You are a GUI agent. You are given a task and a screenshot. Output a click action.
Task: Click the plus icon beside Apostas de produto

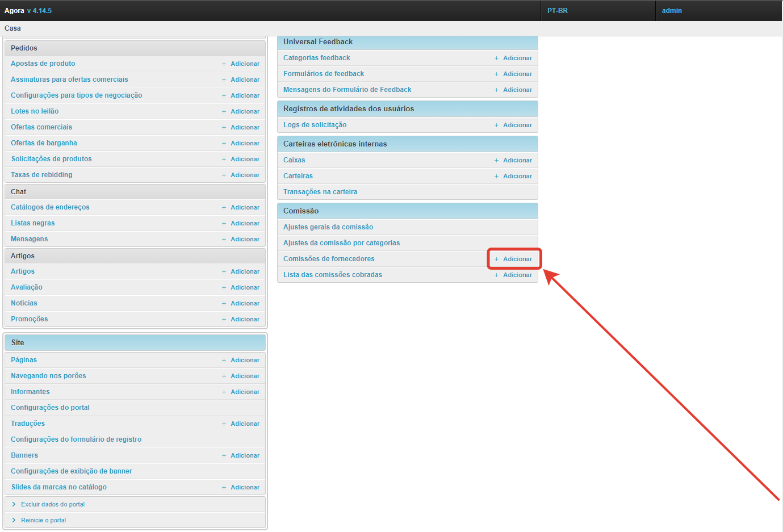pyautogui.click(x=224, y=64)
